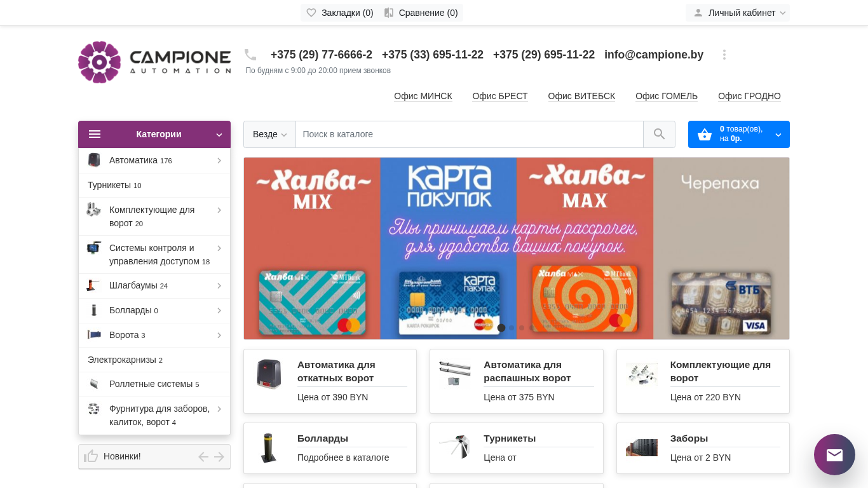Viewport: 868px width, 488px height.
Task: Expand Автоматика category arrow
Action: 219,161
